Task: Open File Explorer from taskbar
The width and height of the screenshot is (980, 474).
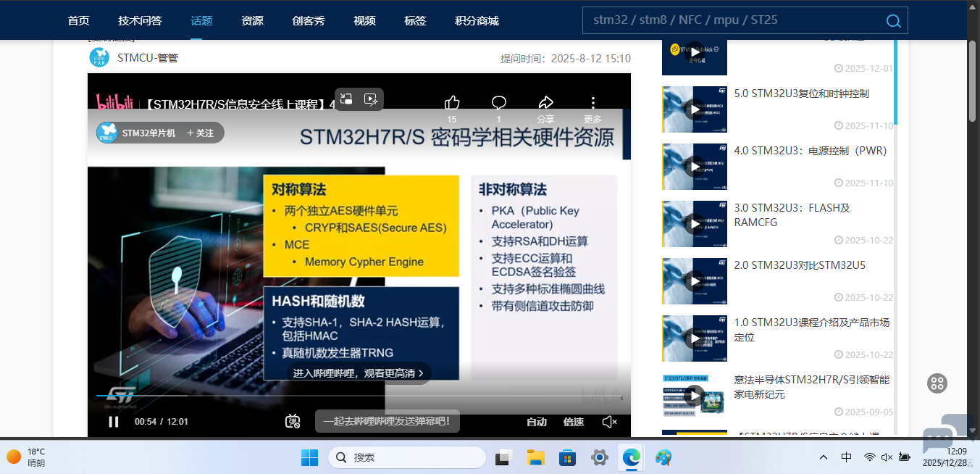Action: click(535, 457)
